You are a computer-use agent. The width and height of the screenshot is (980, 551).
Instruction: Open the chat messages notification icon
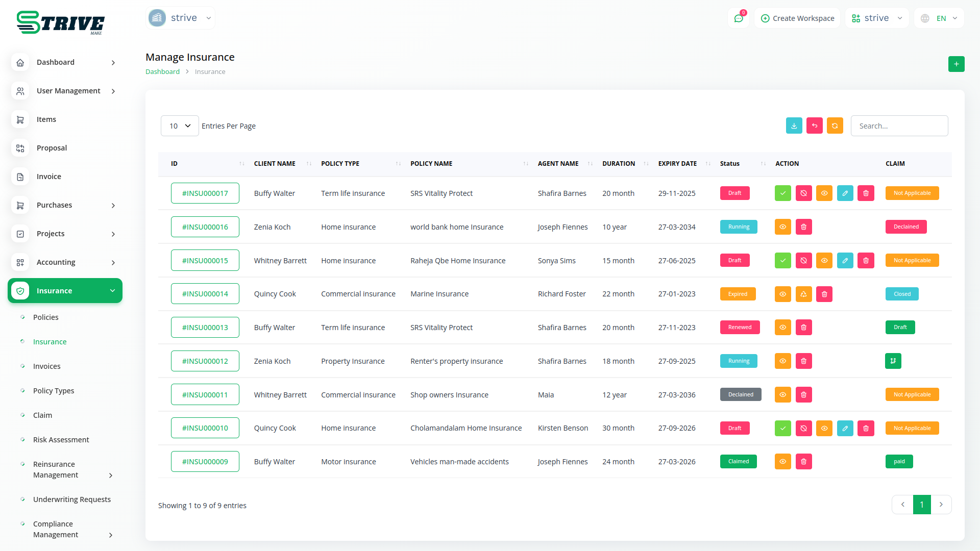738,18
